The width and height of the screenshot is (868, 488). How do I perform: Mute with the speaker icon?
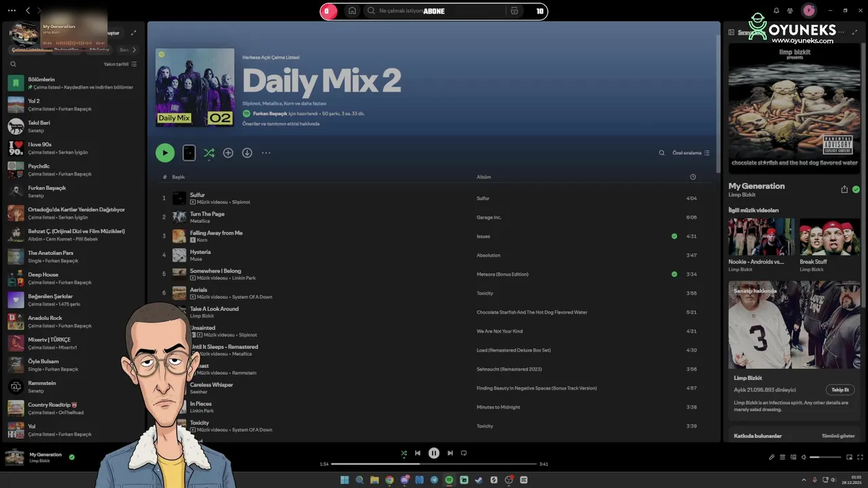coord(804,457)
